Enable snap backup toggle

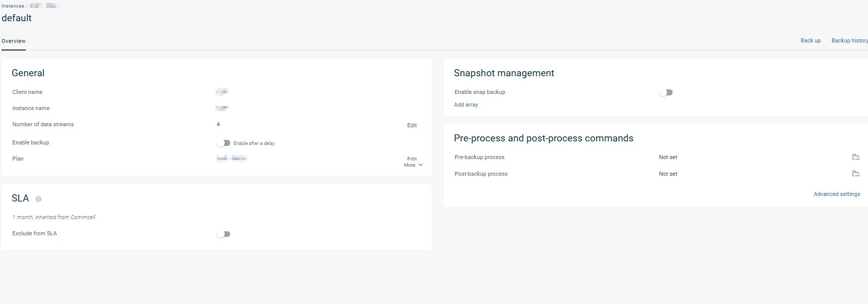(666, 92)
